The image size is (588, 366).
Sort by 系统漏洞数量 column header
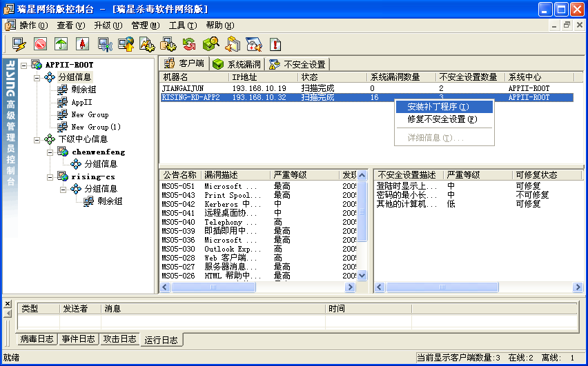coord(401,77)
